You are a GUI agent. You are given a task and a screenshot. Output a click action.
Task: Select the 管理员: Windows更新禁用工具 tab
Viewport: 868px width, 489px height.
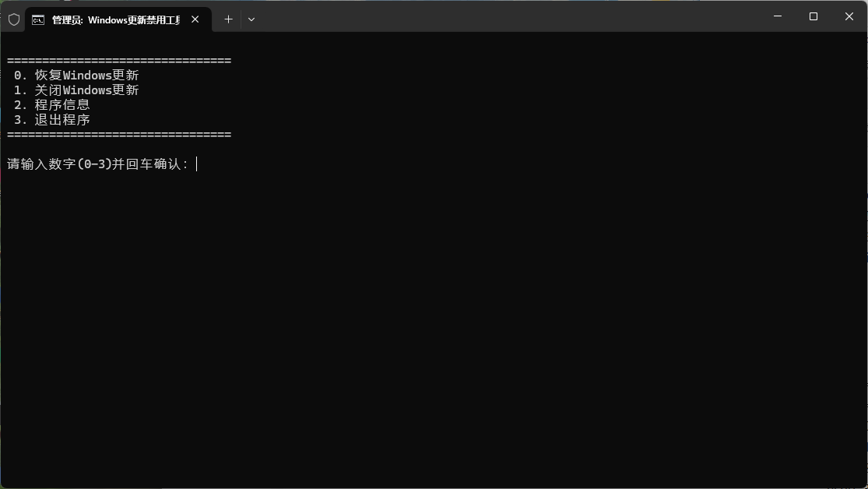[118, 19]
